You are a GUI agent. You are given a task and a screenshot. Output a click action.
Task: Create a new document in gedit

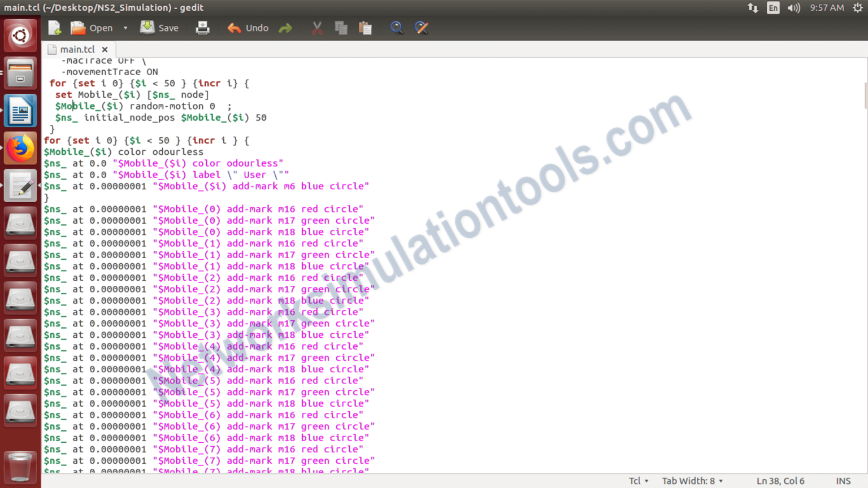(x=54, y=27)
